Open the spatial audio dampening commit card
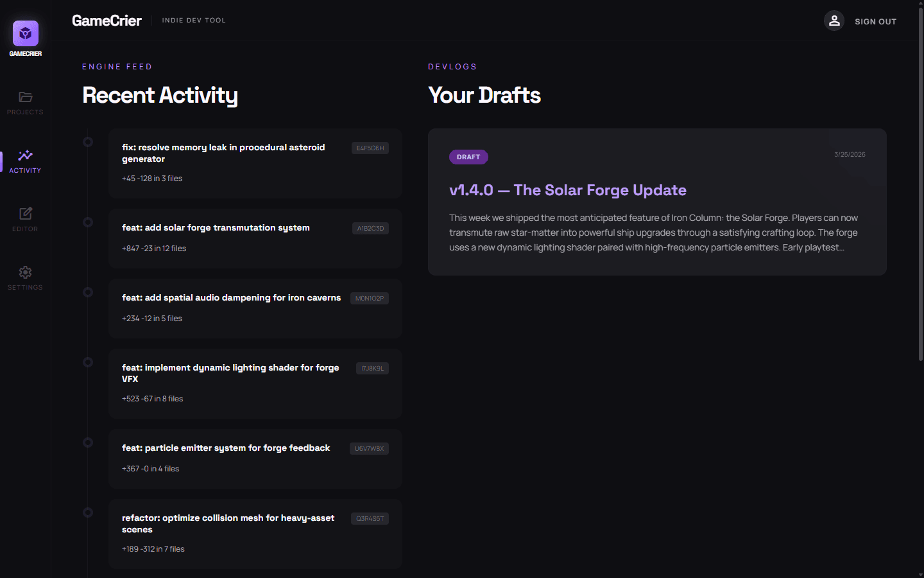The image size is (924, 578). pyautogui.click(x=255, y=308)
